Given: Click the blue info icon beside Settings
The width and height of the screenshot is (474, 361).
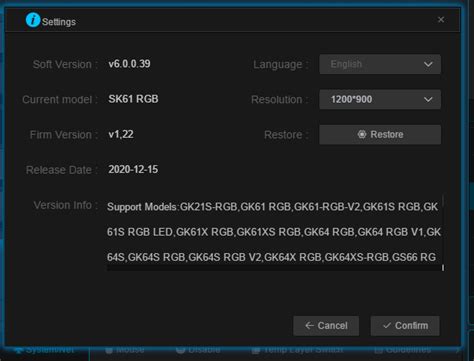Looking at the screenshot, I should (33, 20).
